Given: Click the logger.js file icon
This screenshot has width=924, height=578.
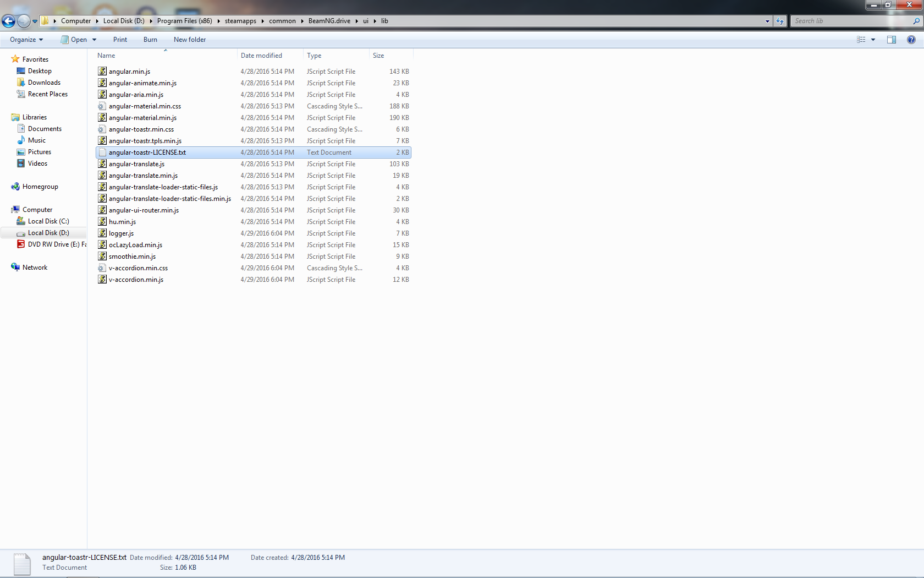Looking at the screenshot, I should tap(102, 233).
